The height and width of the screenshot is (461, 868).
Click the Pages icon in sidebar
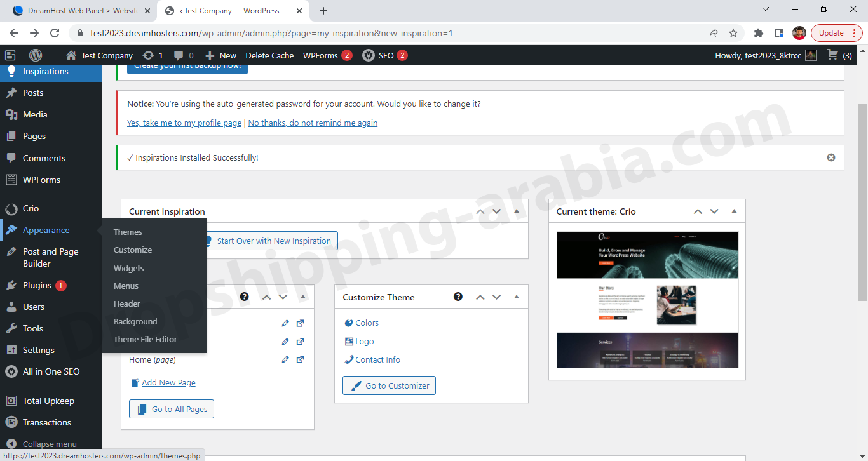(x=11, y=136)
